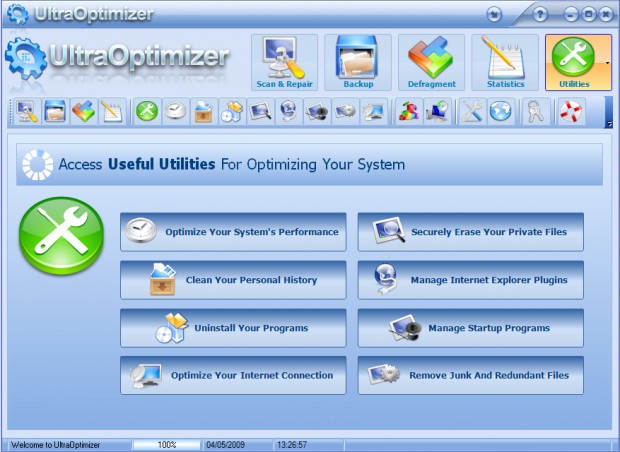Screen dimensions: 620x452
Task: Click the spinning circle icon beside the heading
Action: pos(38,165)
